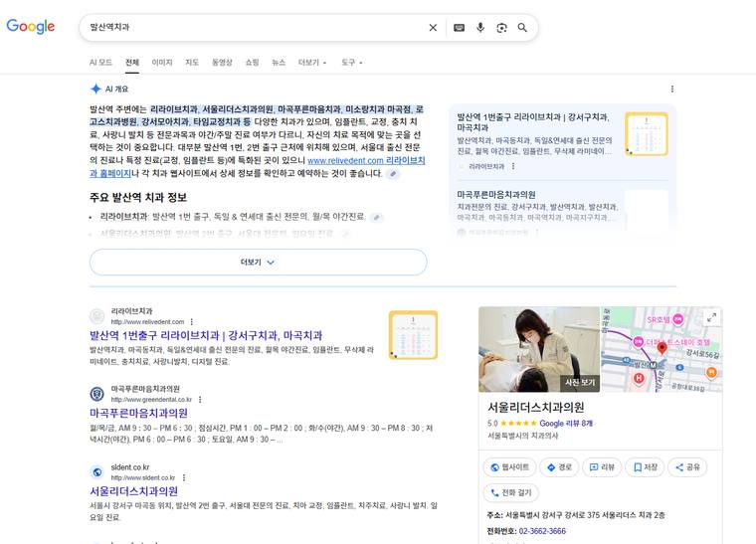Viewport: 756px width, 544px height.
Task: Switch to the AI 모드 tab
Action: [x=100, y=63]
